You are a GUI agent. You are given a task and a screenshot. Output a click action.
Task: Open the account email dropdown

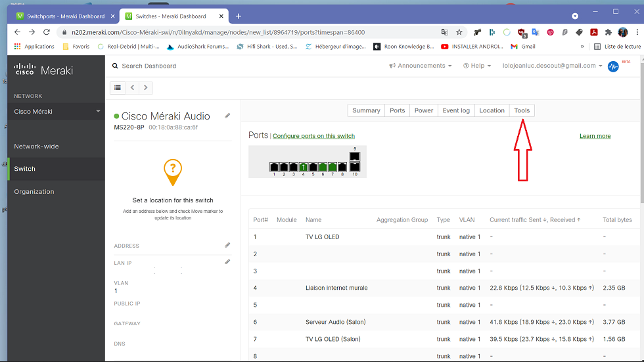[553, 66]
